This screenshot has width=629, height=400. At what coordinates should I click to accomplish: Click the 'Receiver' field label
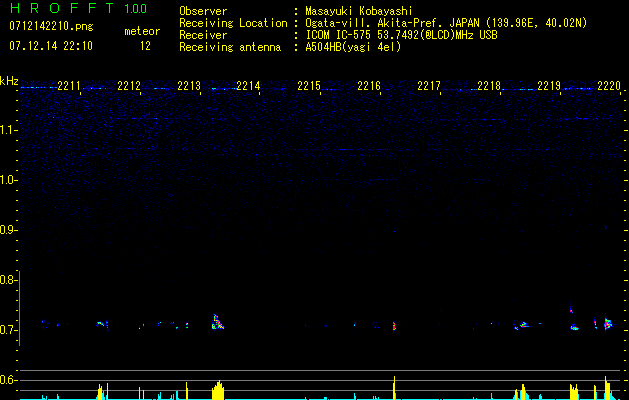tap(203, 35)
